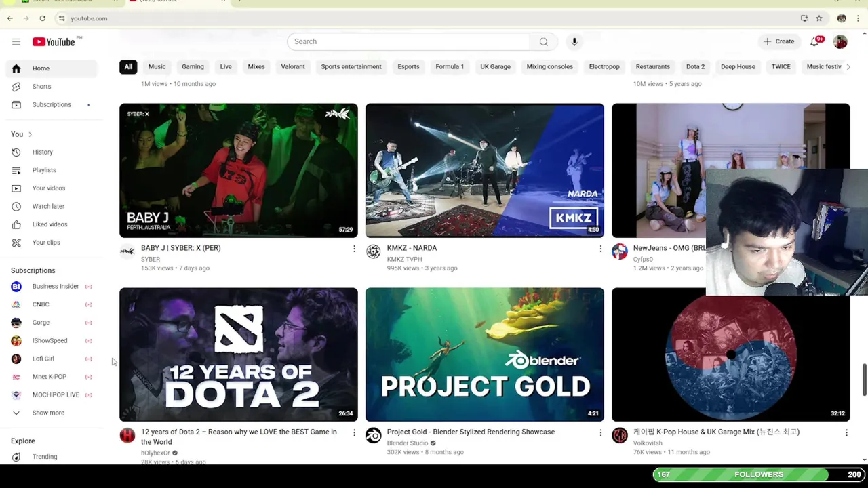Image resolution: width=868 pixels, height=488 pixels.
Task: Click the search input field
Action: 408,41
